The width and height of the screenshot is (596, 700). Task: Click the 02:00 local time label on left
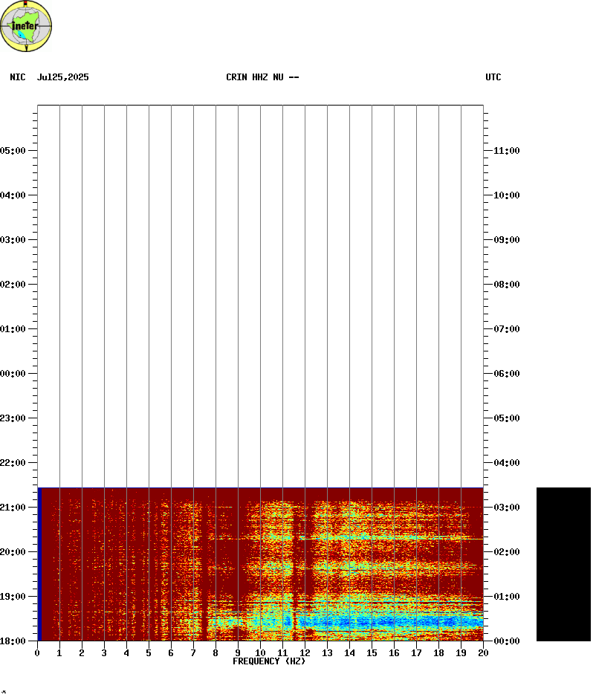13,285
